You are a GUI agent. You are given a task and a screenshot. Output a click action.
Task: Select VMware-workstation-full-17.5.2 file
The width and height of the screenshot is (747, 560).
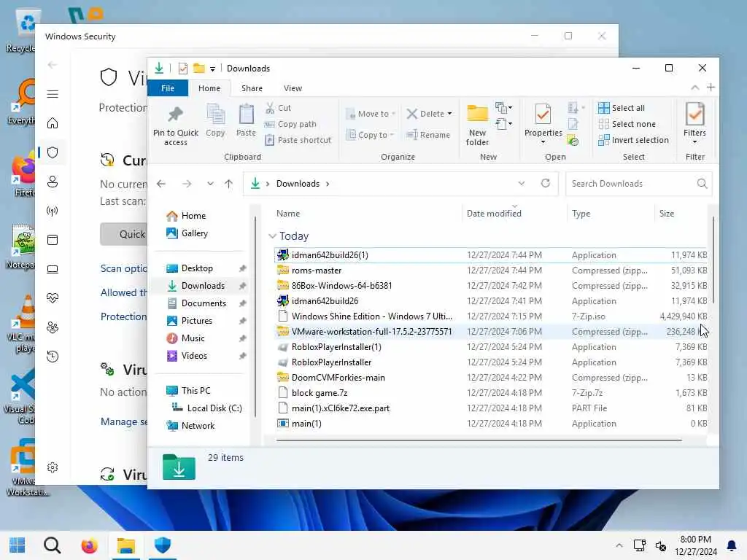coord(491,332)
